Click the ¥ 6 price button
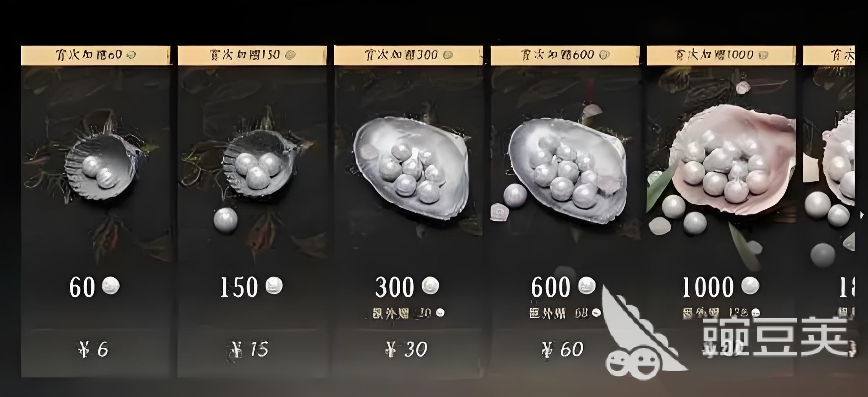868x397 pixels. (x=93, y=349)
